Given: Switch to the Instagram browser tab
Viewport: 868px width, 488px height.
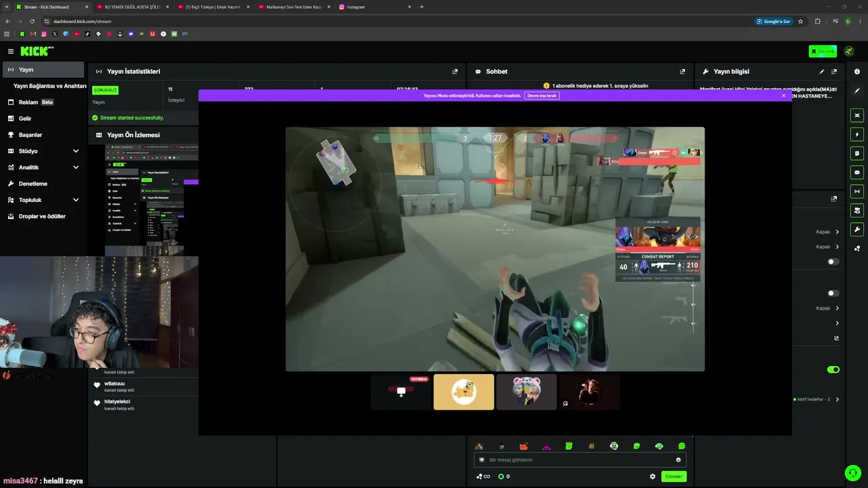Looking at the screenshot, I should [375, 7].
